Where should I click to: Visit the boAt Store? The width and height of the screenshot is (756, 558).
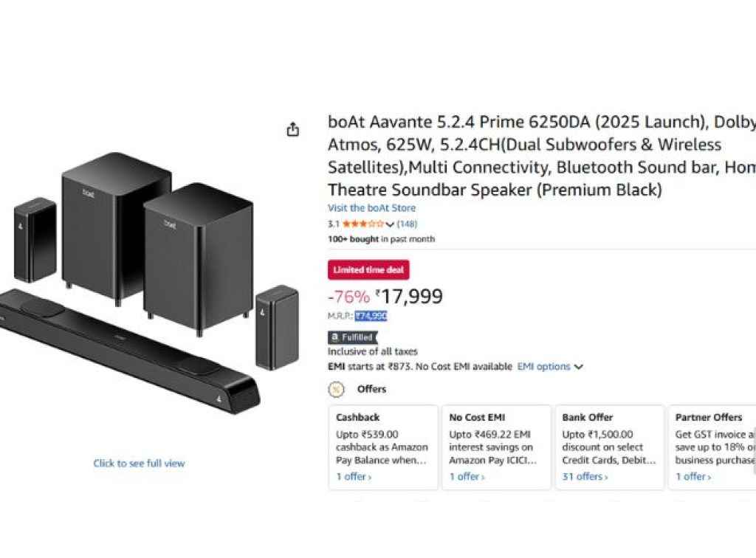coord(371,208)
